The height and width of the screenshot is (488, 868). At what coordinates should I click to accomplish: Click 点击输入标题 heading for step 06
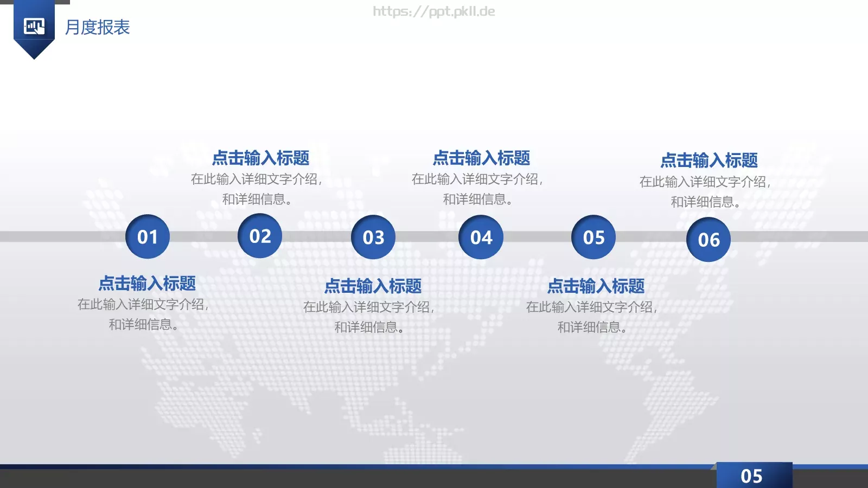pyautogui.click(x=709, y=160)
